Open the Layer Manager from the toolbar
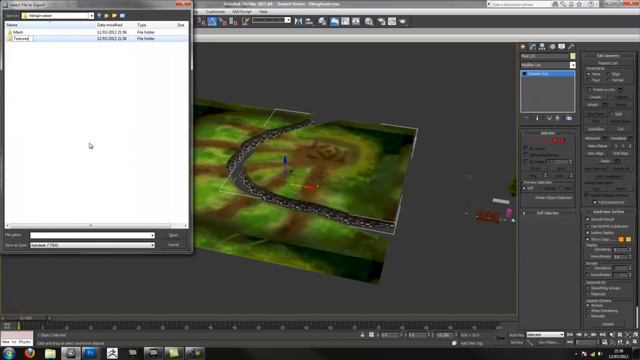The image size is (640, 360). pos(322,21)
